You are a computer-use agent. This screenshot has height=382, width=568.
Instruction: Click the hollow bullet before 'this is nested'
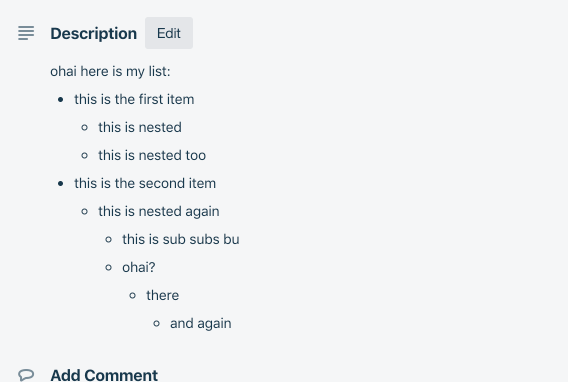pyautogui.click(x=84, y=127)
